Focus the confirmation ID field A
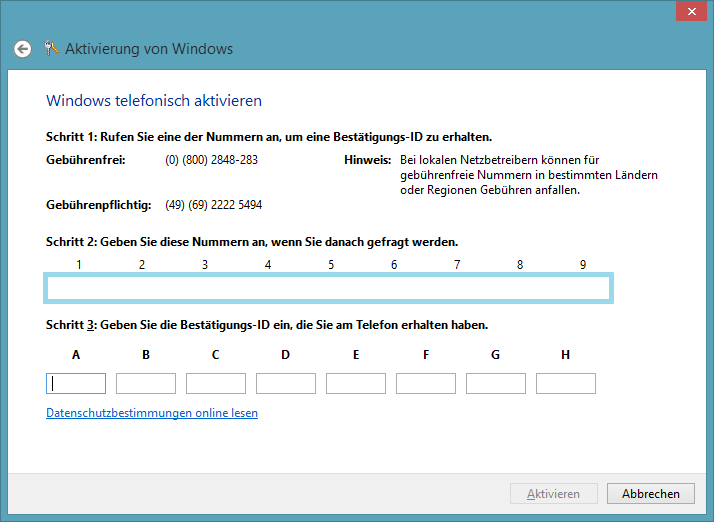Image resolution: width=714 pixels, height=522 pixels. 76,383
